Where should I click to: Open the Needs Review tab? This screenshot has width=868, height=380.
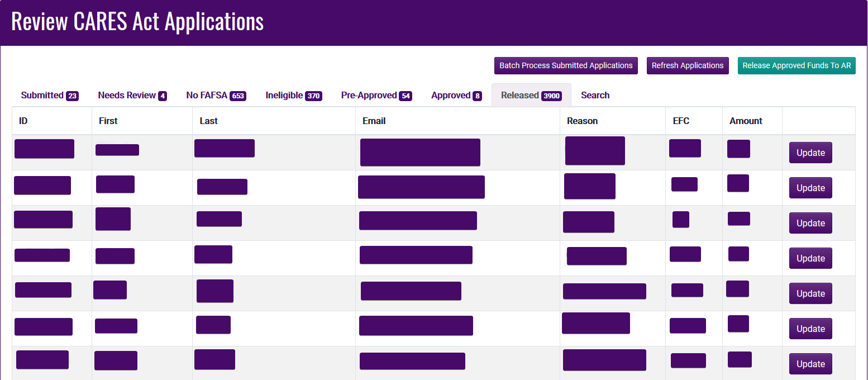point(132,96)
